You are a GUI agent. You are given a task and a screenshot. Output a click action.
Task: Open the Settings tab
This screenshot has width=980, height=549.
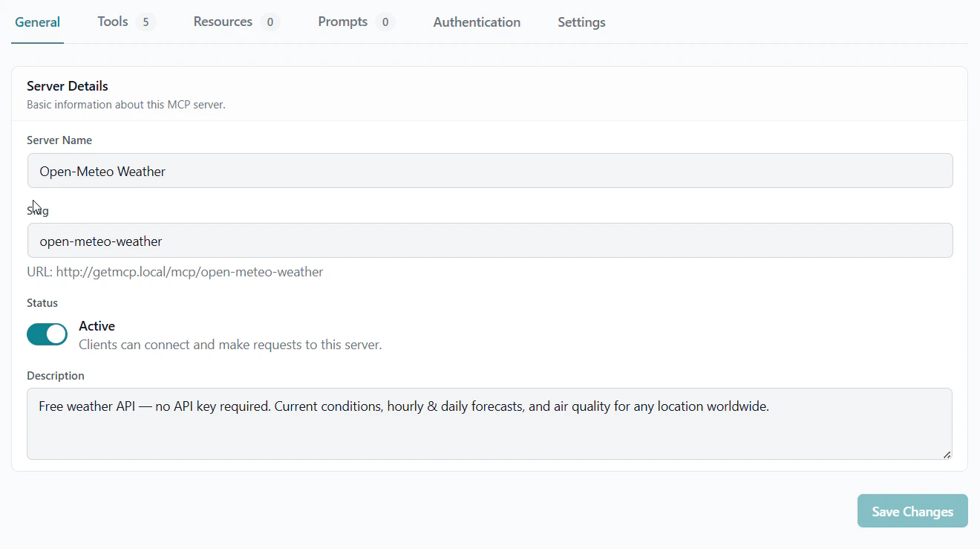(x=581, y=22)
